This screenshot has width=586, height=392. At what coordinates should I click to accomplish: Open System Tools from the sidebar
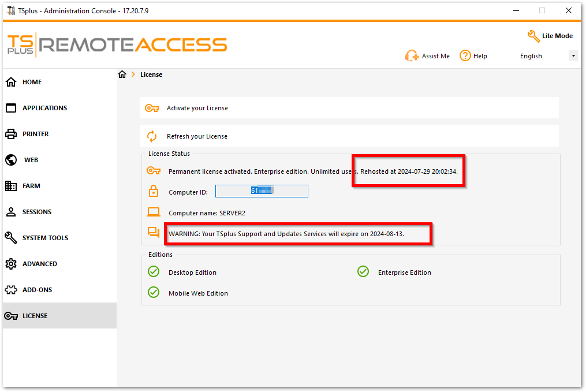(45, 238)
